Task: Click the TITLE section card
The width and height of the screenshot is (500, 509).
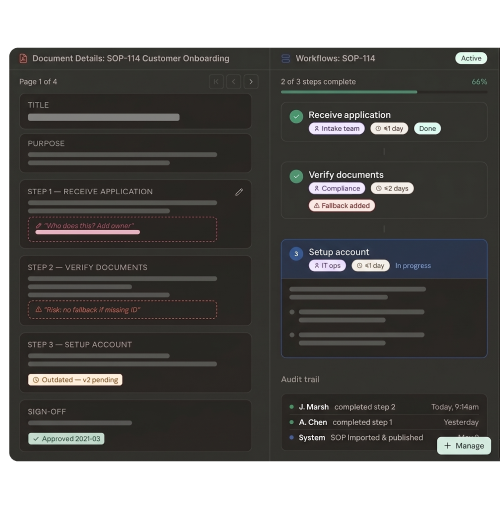Action: [x=135, y=111]
